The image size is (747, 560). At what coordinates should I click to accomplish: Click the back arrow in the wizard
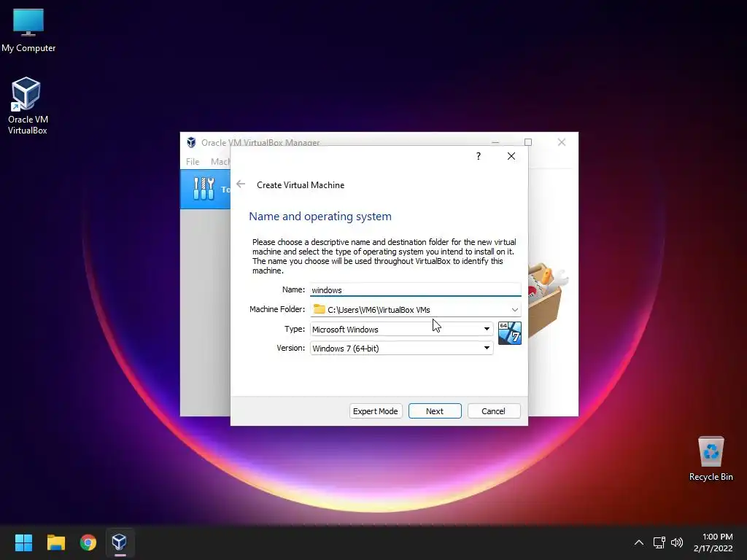coord(241,184)
